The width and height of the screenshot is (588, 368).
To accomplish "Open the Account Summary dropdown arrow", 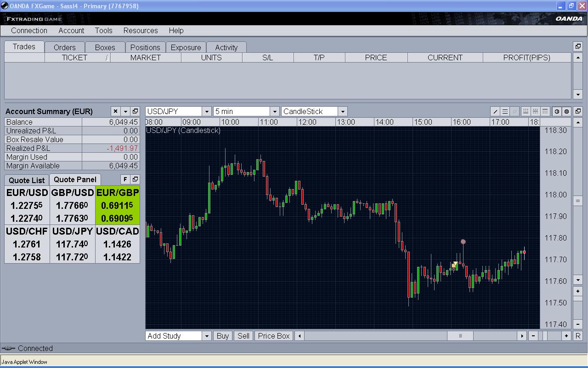I will coord(125,111).
